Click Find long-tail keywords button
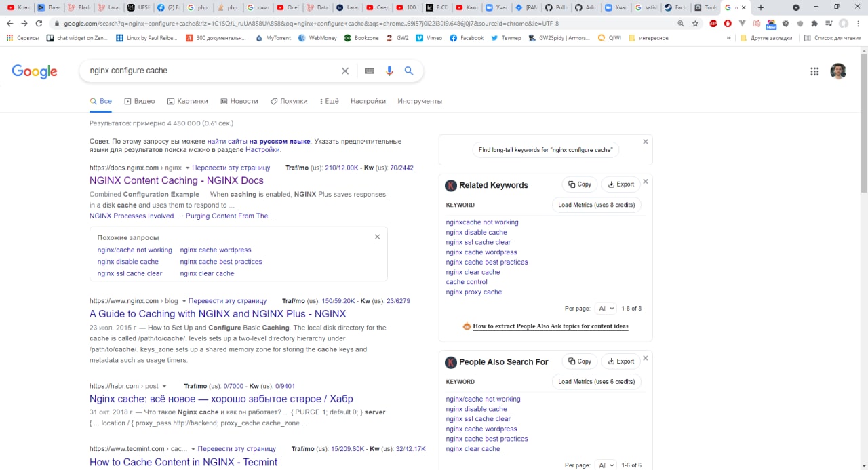Viewport: 868px width, 470px height. click(546, 150)
